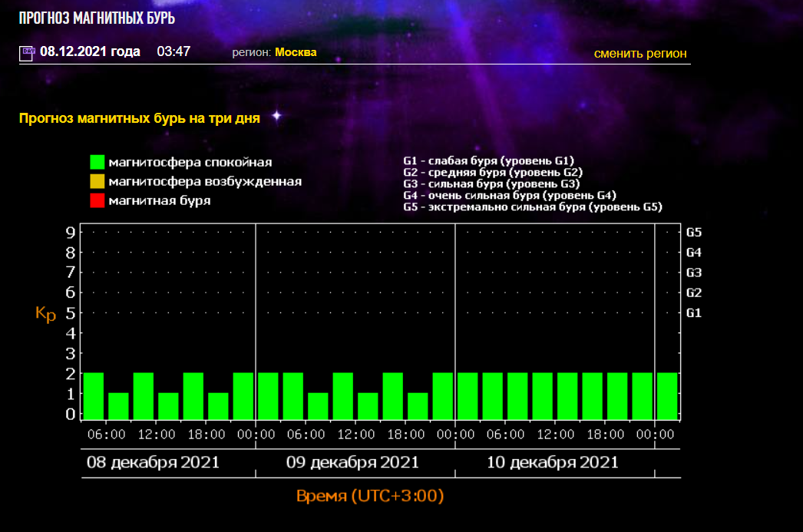Click the date '08.12.2021 года'
The height and width of the screenshot is (532, 803).
(90, 52)
